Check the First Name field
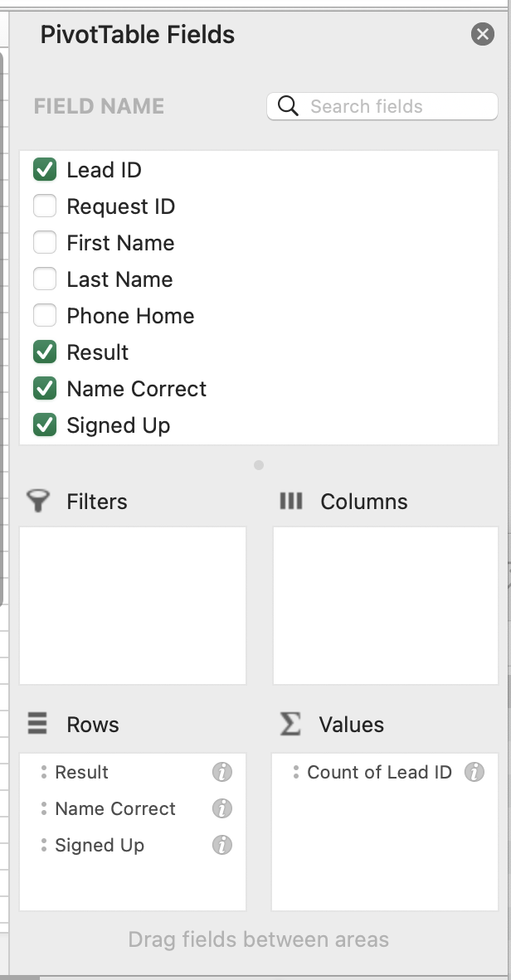The image size is (511, 980). (x=45, y=243)
